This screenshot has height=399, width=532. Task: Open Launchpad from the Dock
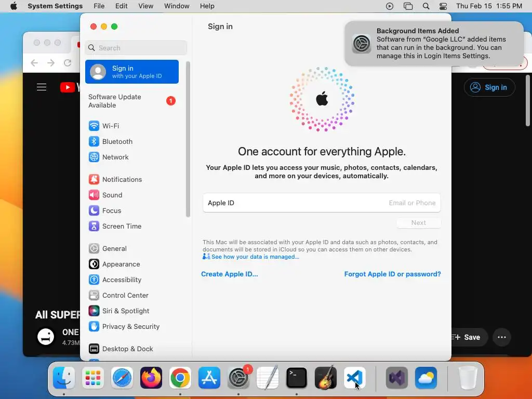[x=93, y=378]
